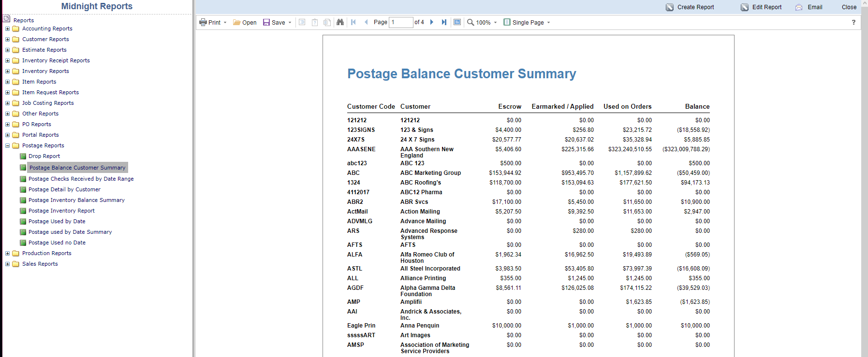868x357 pixels.
Task: Click the Sales Reports folder icon
Action: click(15, 264)
